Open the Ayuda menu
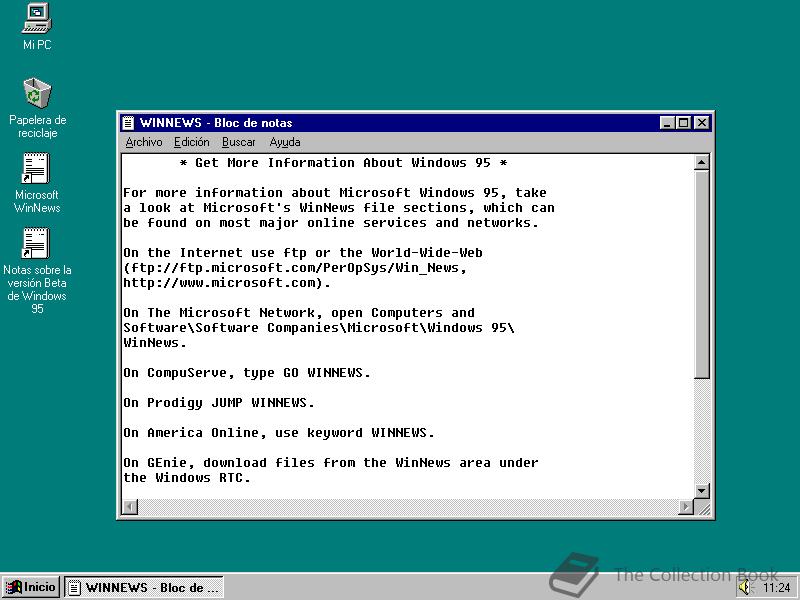 285,142
